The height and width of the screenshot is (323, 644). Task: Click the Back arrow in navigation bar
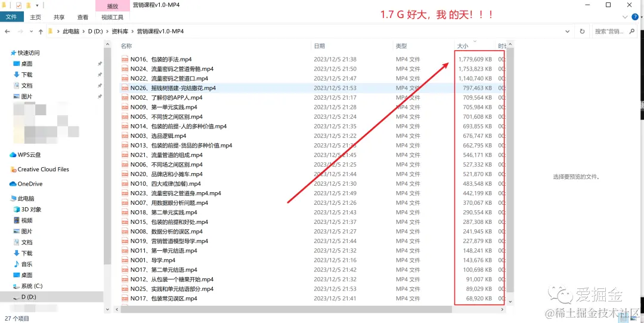7,31
